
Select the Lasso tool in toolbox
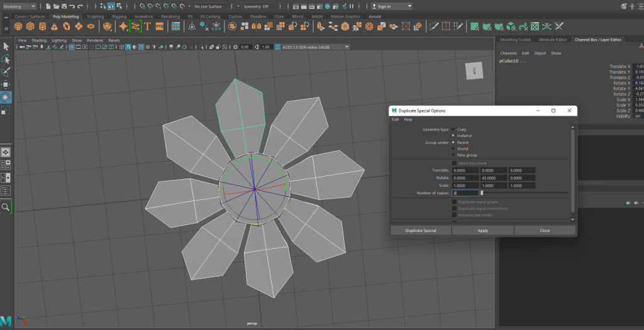click(6, 60)
